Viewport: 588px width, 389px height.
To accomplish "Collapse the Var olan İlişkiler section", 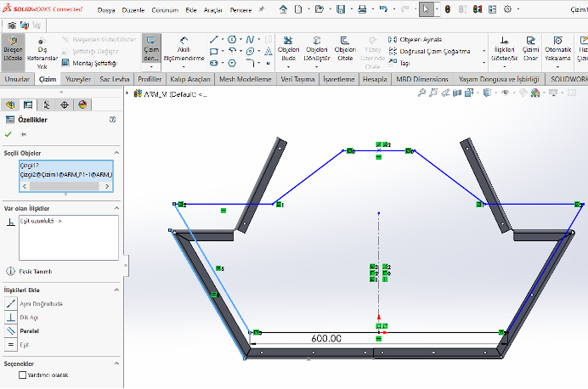I will [x=116, y=208].
